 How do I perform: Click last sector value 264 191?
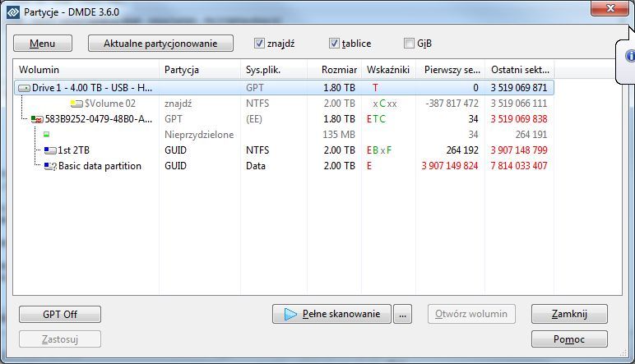click(x=531, y=135)
